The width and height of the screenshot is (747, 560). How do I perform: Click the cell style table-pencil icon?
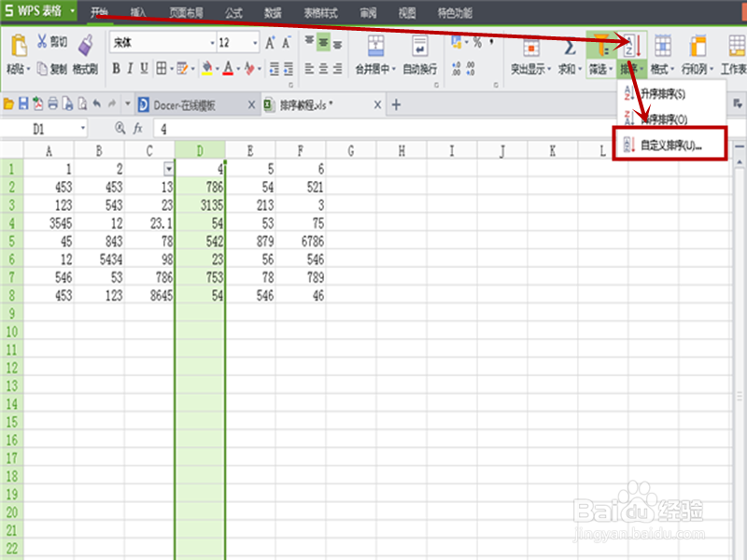click(x=182, y=68)
